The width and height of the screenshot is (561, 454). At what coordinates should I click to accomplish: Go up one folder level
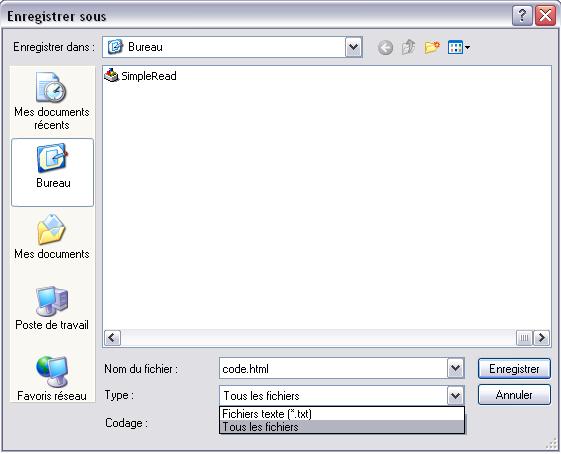408,47
